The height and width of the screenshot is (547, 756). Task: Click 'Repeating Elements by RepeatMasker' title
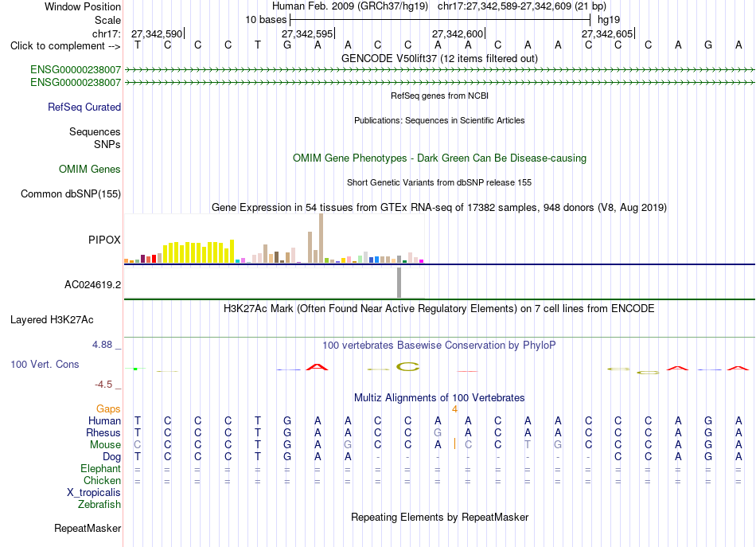439,517
